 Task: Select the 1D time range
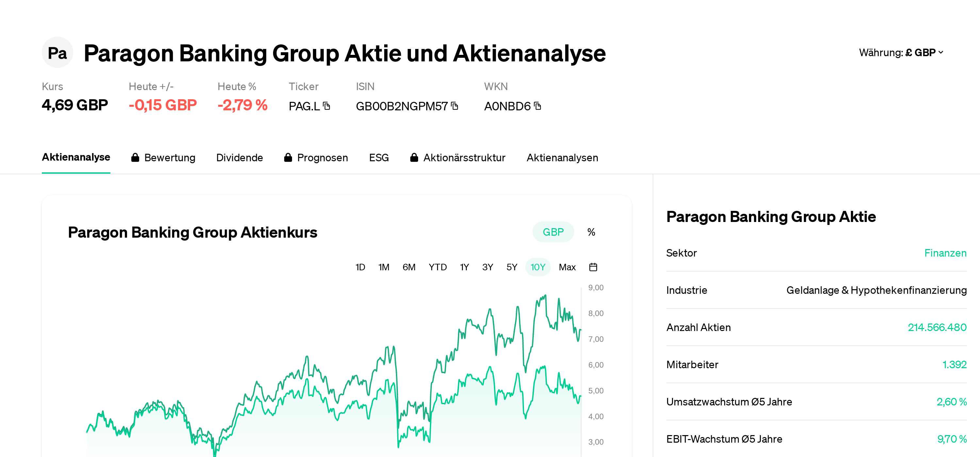point(360,267)
